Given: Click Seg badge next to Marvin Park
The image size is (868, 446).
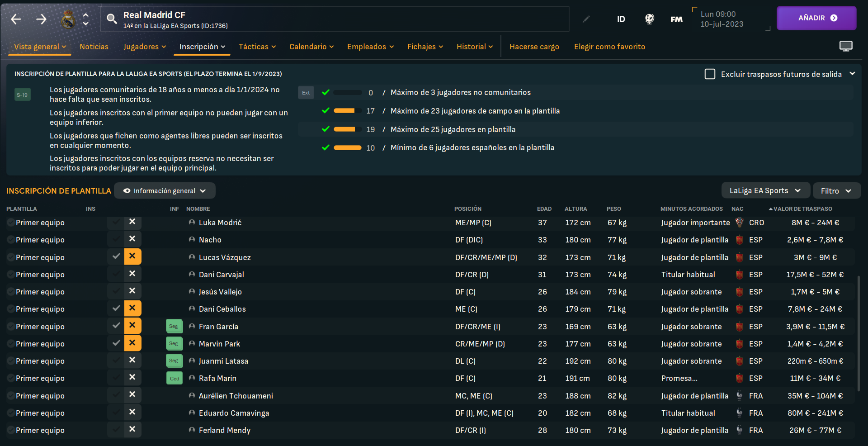Looking at the screenshot, I should pyautogui.click(x=174, y=343).
